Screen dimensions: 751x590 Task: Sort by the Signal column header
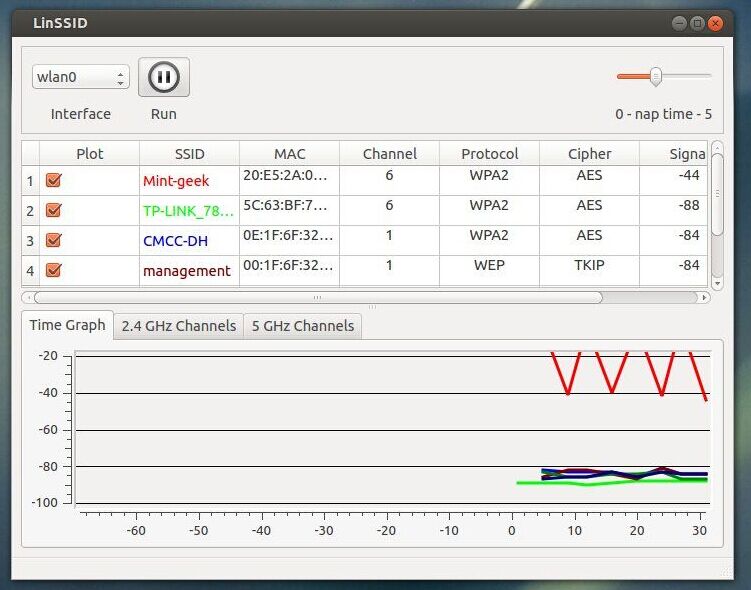673,154
